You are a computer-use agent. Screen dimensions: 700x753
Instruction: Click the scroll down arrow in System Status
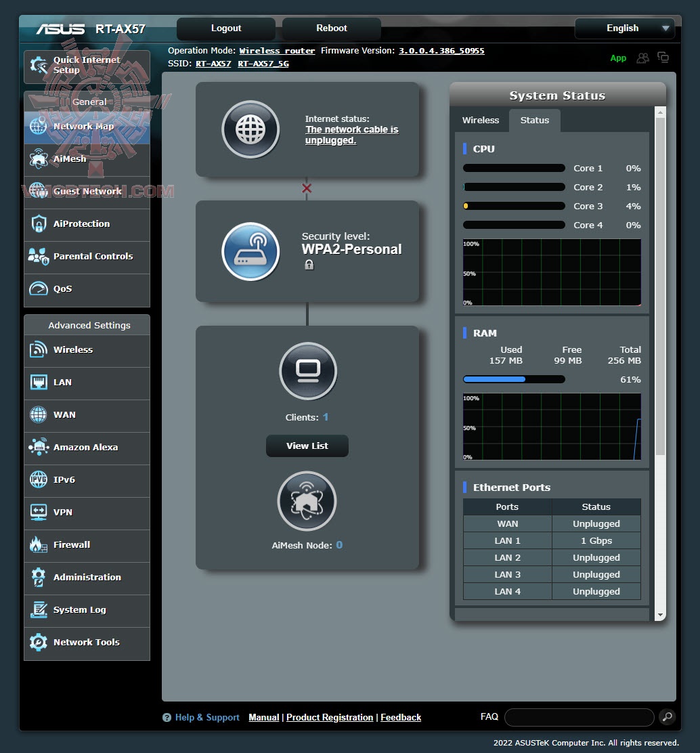coord(660,615)
